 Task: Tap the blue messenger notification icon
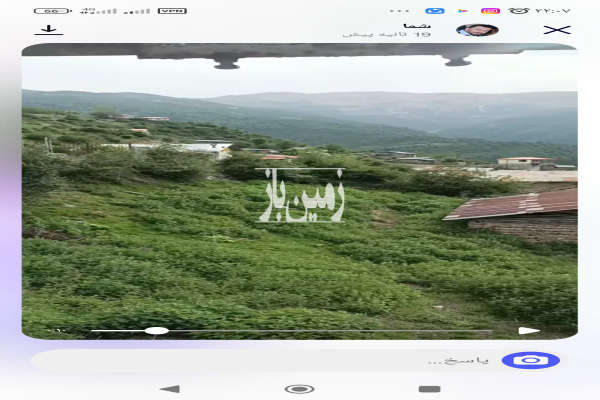pos(434,10)
